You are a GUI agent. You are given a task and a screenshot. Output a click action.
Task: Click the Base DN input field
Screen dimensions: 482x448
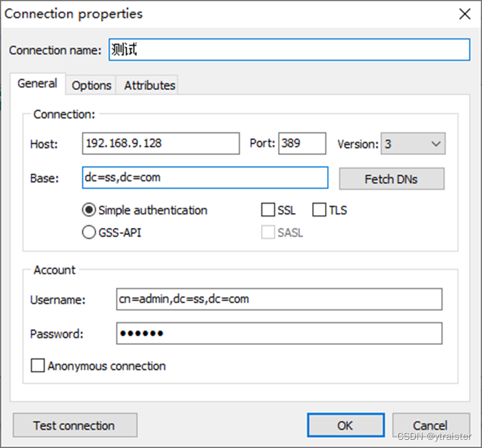(x=205, y=178)
